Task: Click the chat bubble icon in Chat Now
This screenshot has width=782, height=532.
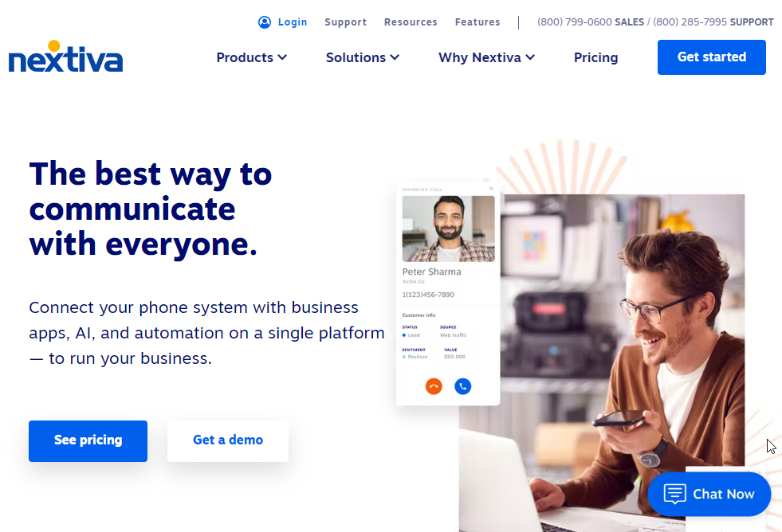Action: (x=674, y=494)
